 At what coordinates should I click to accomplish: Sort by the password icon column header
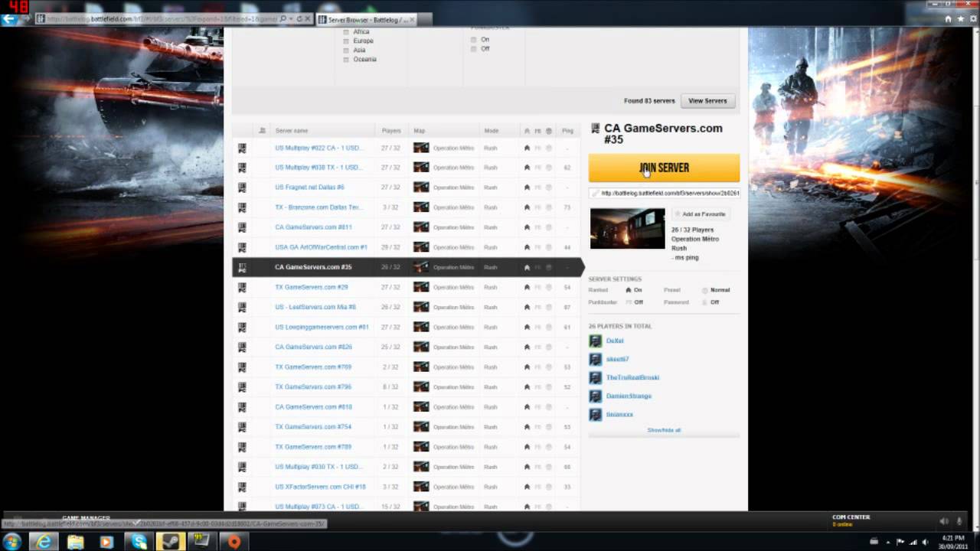(x=548, y=131)
